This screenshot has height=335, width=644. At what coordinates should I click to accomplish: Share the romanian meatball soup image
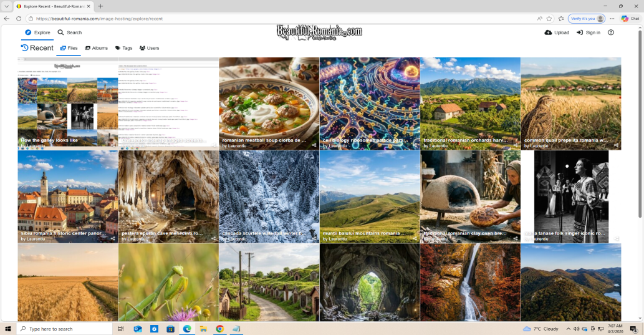click(x=314, y=145)
